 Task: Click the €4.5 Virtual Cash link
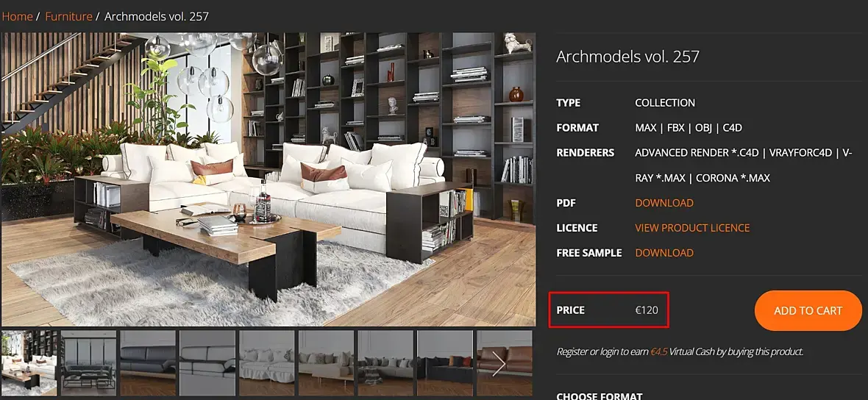click(x=659, y=352)
